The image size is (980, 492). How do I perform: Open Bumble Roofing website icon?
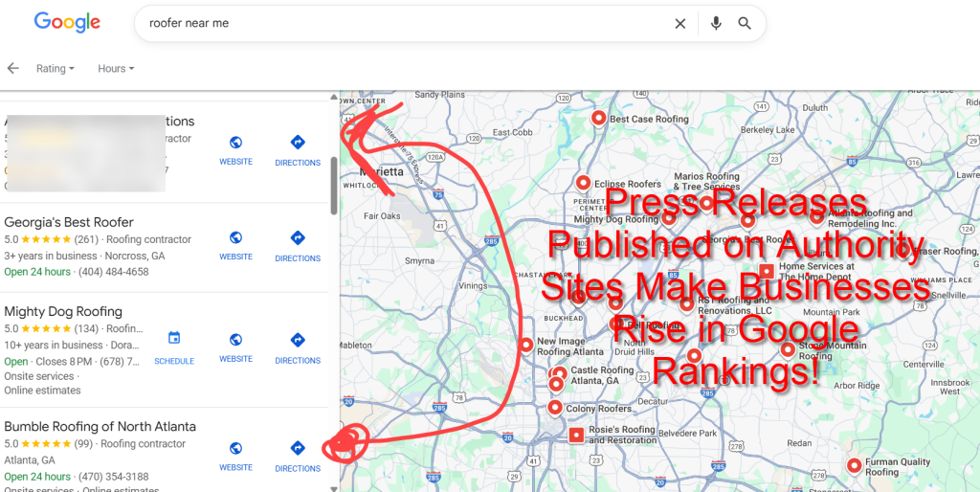point(235,448)
